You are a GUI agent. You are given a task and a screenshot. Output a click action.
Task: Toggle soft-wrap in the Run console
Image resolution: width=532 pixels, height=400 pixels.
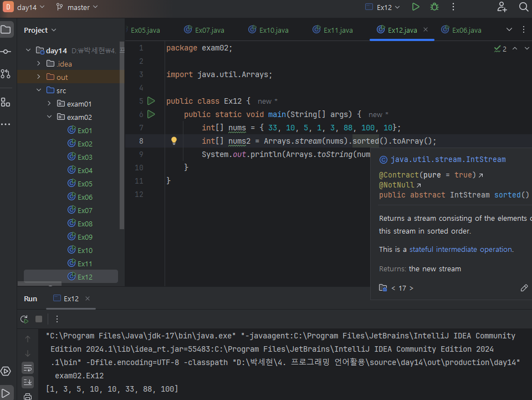coord(28,368)
